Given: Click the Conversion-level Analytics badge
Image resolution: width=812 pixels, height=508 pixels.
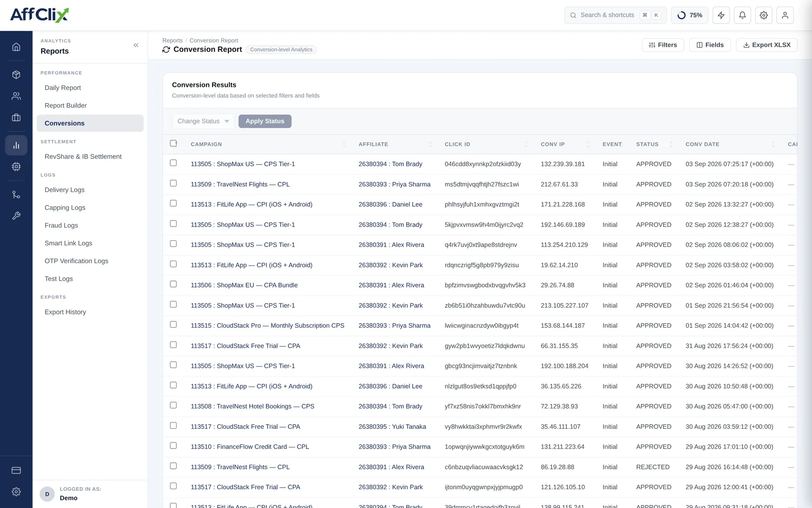Looking at the screenshot, I should pos(281,50).
